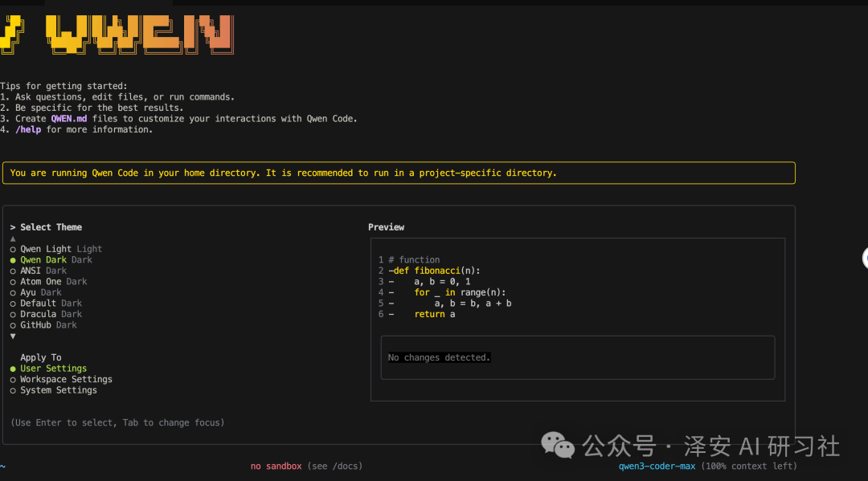Click the 'no sandbox' status text

(276, 466)
